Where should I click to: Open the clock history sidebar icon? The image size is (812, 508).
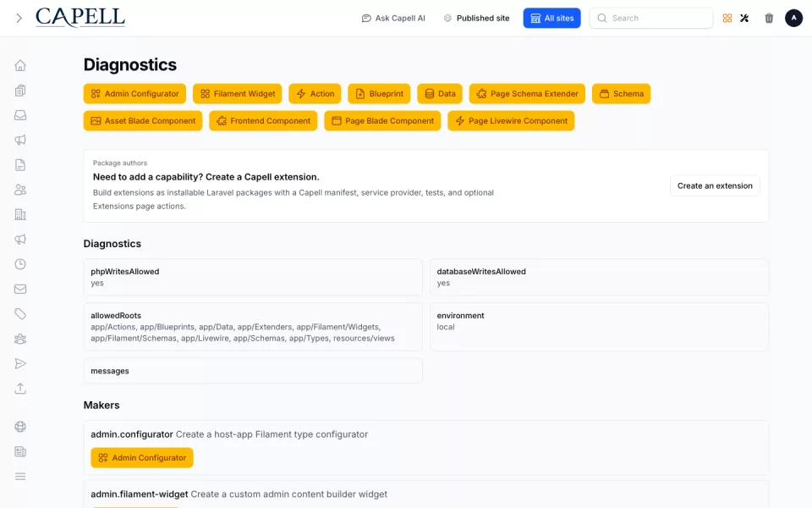pyautogui.click(x=20, y=264)
